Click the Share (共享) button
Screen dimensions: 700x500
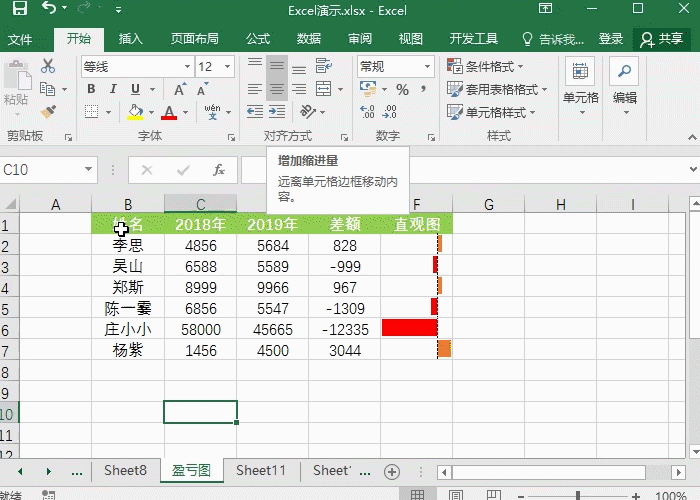tap(662, 39)
